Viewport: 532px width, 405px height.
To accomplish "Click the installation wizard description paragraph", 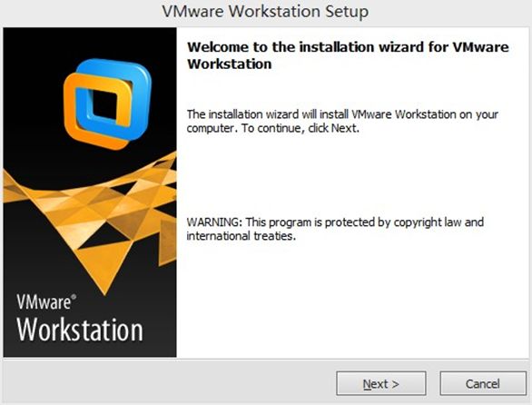I will [x=342, y=121].
